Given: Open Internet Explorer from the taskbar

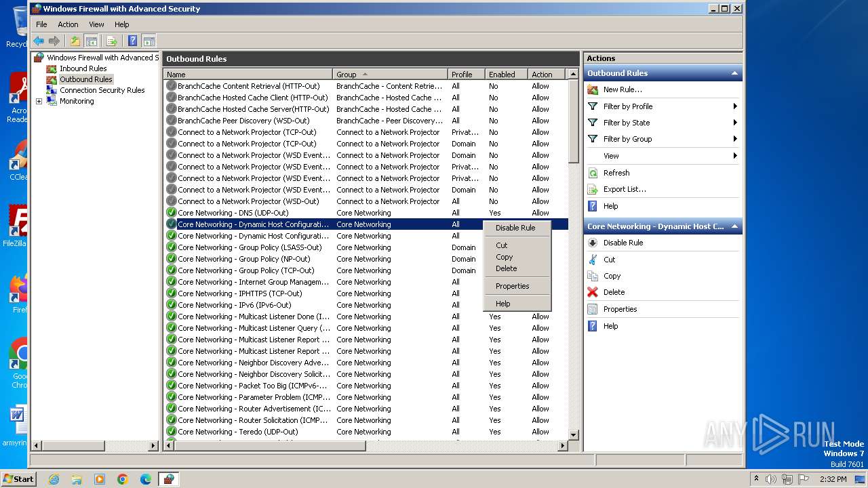Looking at the screenshot, I should click(x=54, y=479).
